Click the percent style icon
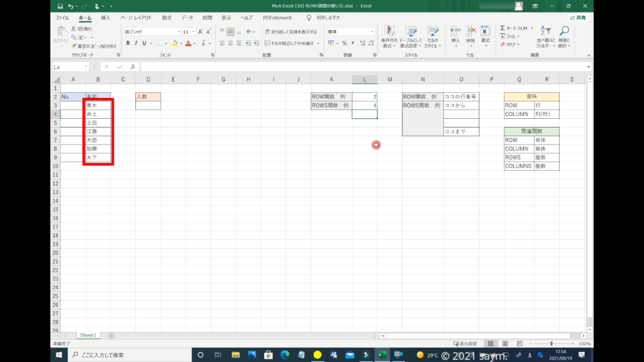 344,43
